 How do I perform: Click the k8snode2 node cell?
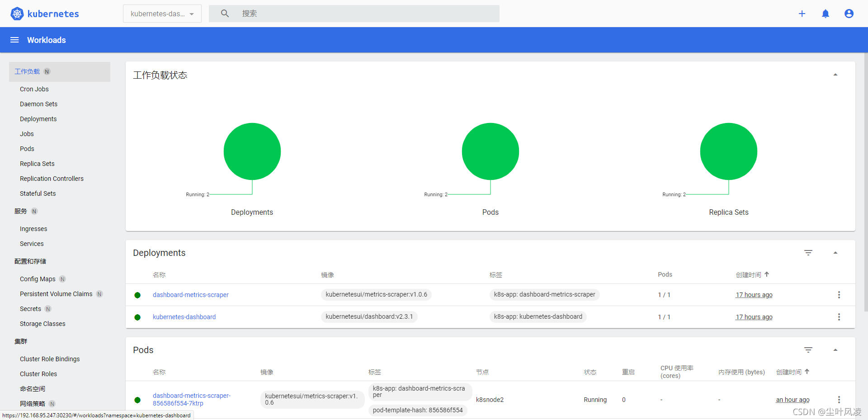(x=490, y=400)
